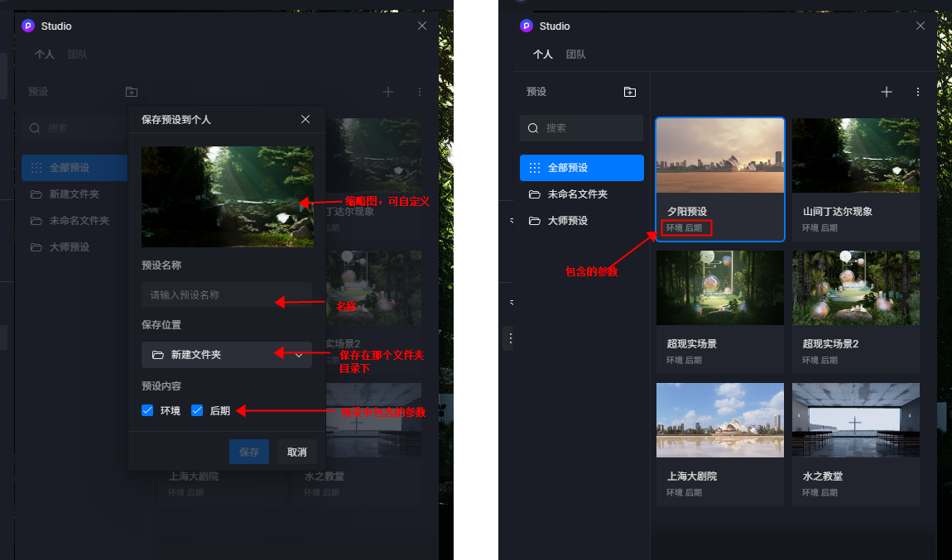952x560 pixels.
Task: Select 全部预设 in left window sidebar
Action: [75, 168]
